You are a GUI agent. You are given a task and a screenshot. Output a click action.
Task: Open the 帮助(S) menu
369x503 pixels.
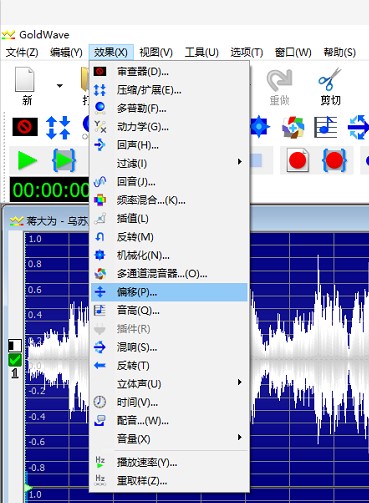click(340, 52)
